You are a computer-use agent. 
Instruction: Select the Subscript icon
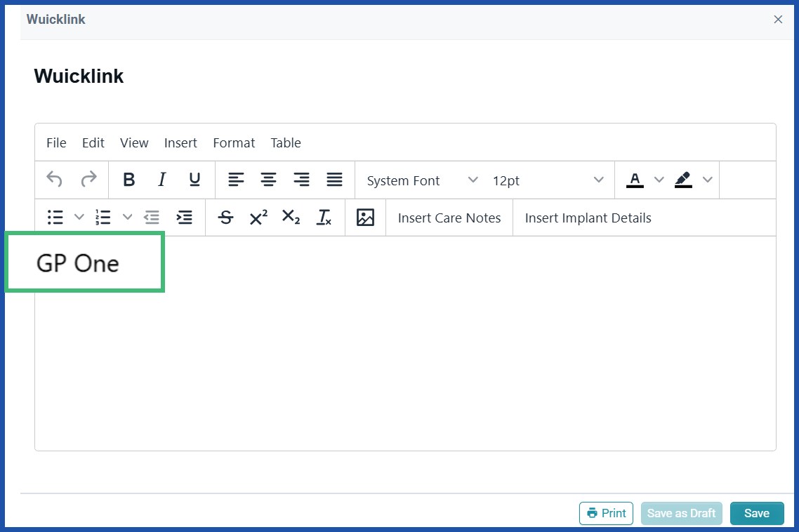point(291,218)
